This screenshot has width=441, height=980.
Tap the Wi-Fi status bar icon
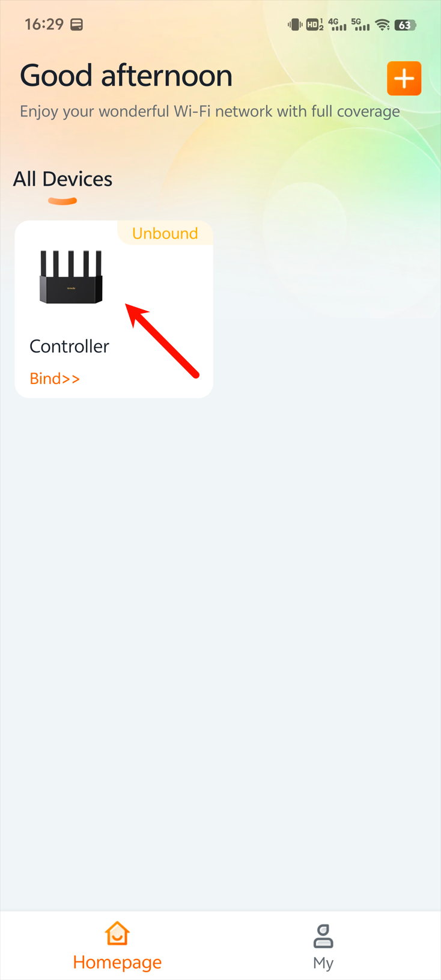[x=382, y=25]
